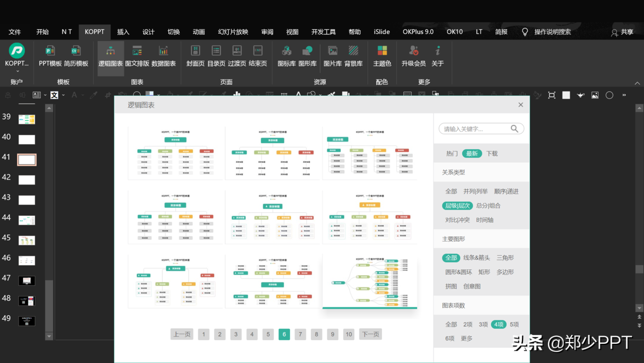Select 多边形 shape filter
This screenshot has width=644, height=363.
(505, 272)
